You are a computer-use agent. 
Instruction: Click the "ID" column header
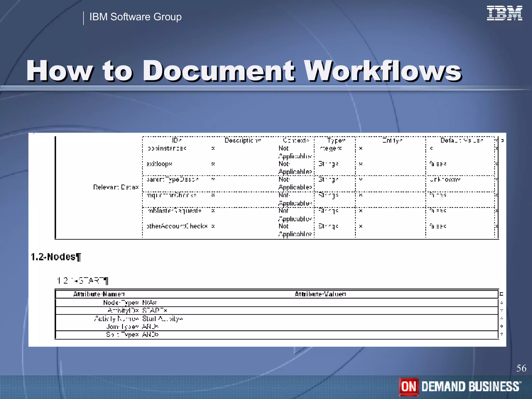coord(176,140)
